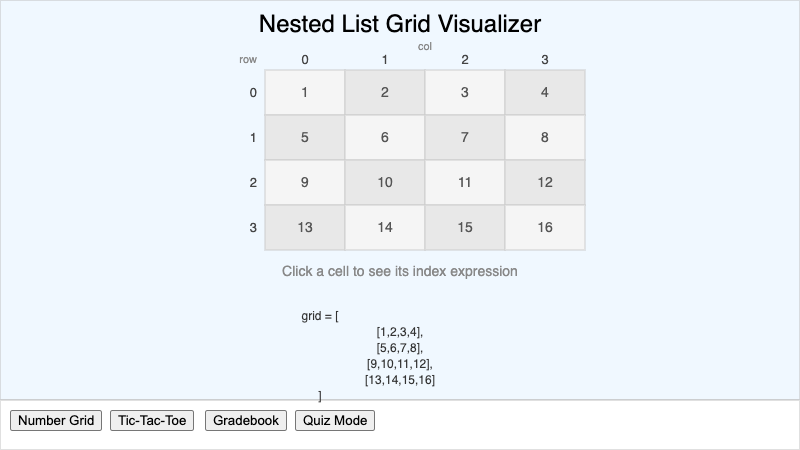Image resolution: width=800 pixels, height=450 pixels.
Task: Start Quiz Mode
Action: point(335,421)
